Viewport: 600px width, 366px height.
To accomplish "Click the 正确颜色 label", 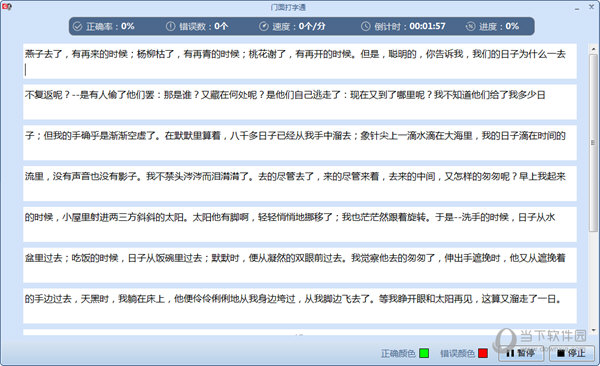I will click(x=398, y=353).
